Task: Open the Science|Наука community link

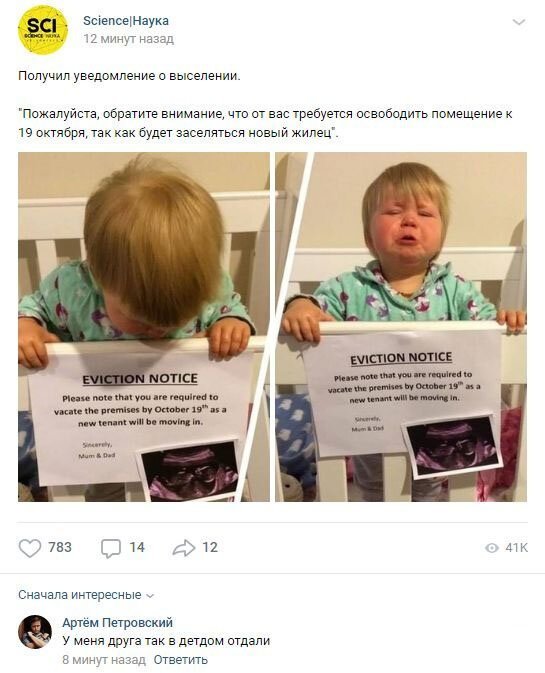Action: tap(126, 21)
